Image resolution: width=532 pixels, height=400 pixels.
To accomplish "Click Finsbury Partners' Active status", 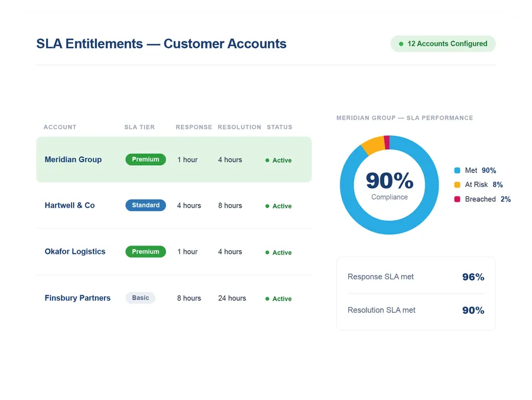I will 278,299.
